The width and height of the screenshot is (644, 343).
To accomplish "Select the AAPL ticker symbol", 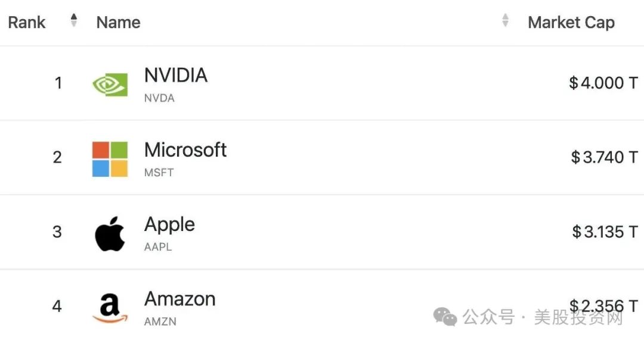I will 158,247.
